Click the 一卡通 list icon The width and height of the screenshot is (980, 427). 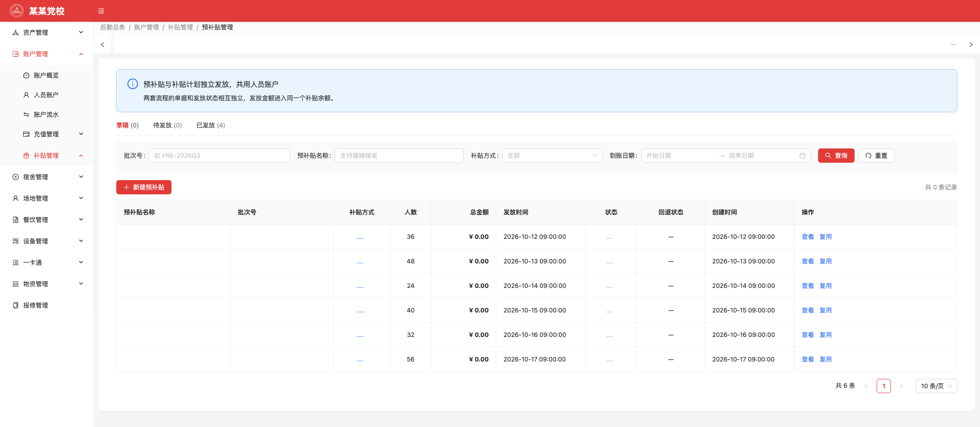tap(16, 263)
